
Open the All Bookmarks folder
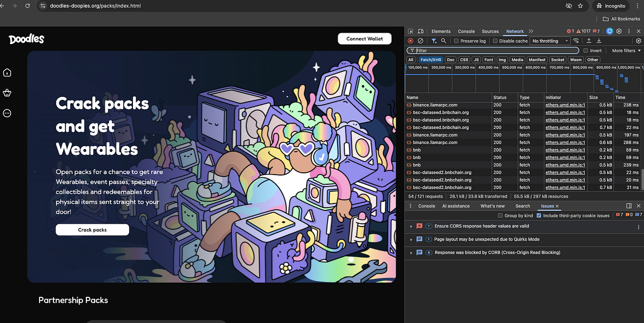[621, 19]
